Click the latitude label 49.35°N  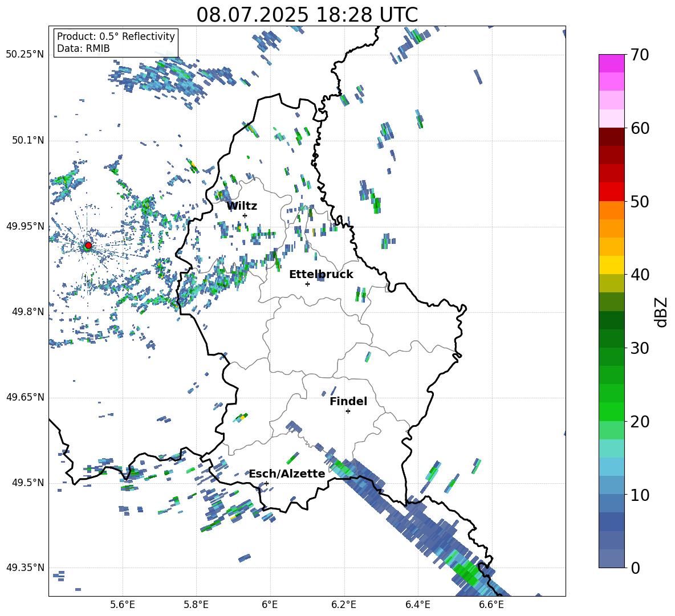[x=25, y=568]
